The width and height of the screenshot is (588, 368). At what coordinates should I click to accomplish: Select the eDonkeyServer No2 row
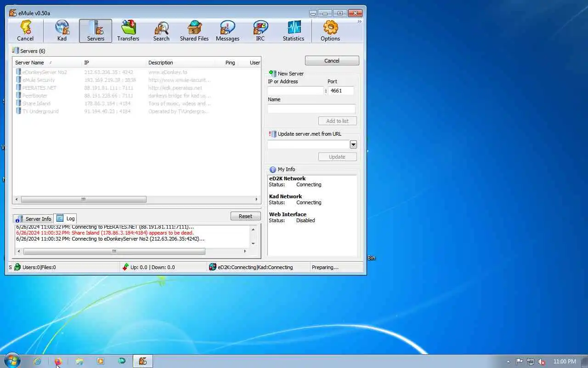pos(136,72)
